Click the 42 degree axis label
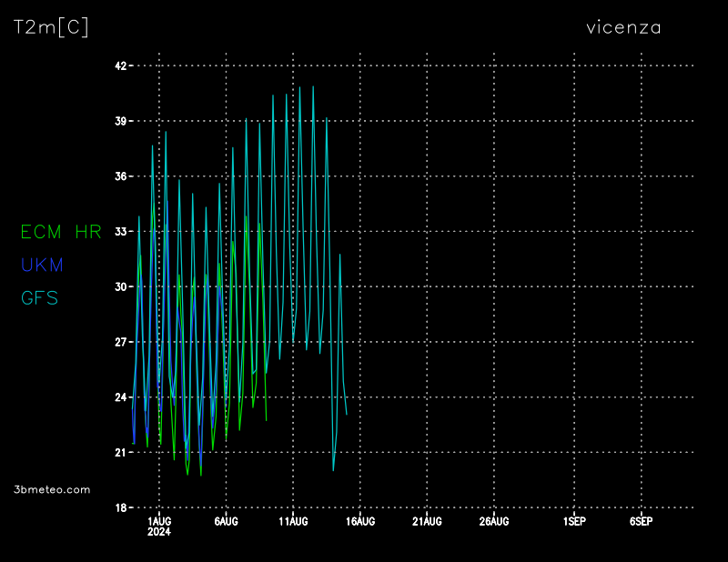 120,66
